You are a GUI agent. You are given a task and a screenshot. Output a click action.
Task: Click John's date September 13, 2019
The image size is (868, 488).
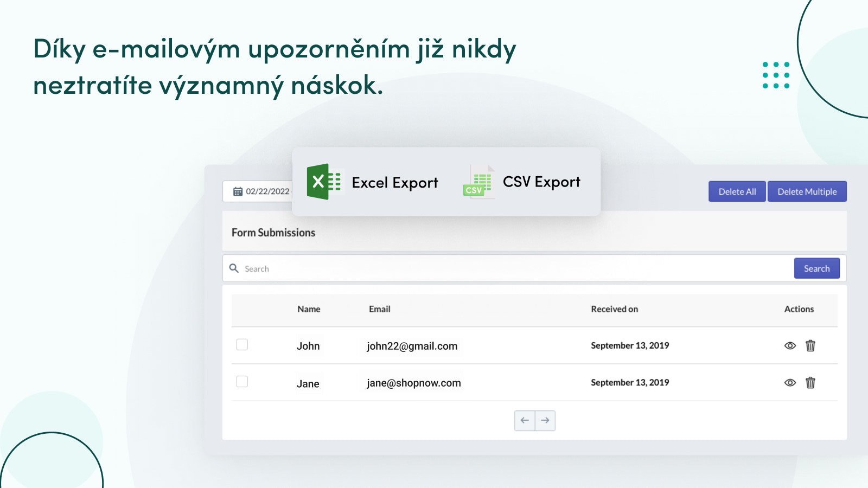click(x=630, y=345)
